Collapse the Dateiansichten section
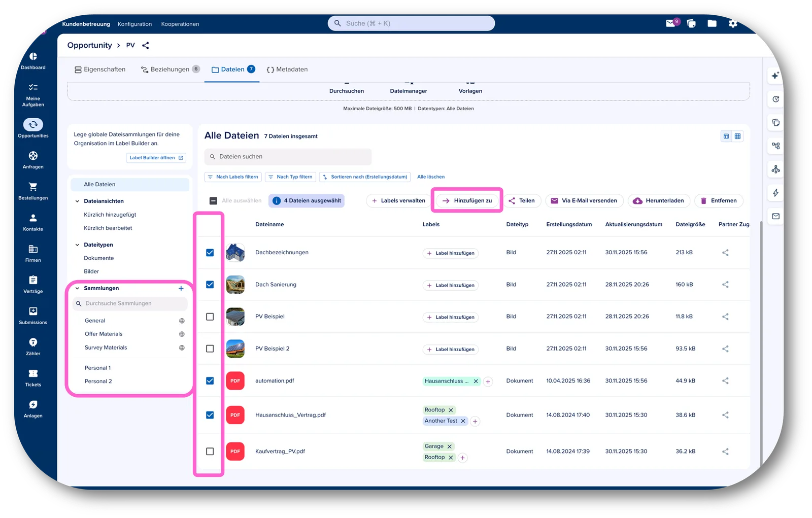The image size is (812, 518). coord(77,201)
